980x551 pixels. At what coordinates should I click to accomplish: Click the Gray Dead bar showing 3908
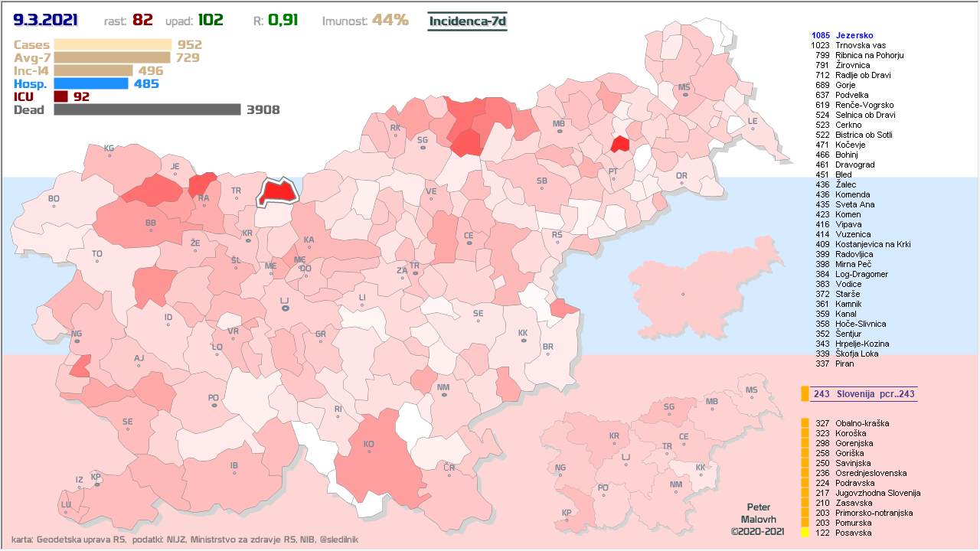147,109
